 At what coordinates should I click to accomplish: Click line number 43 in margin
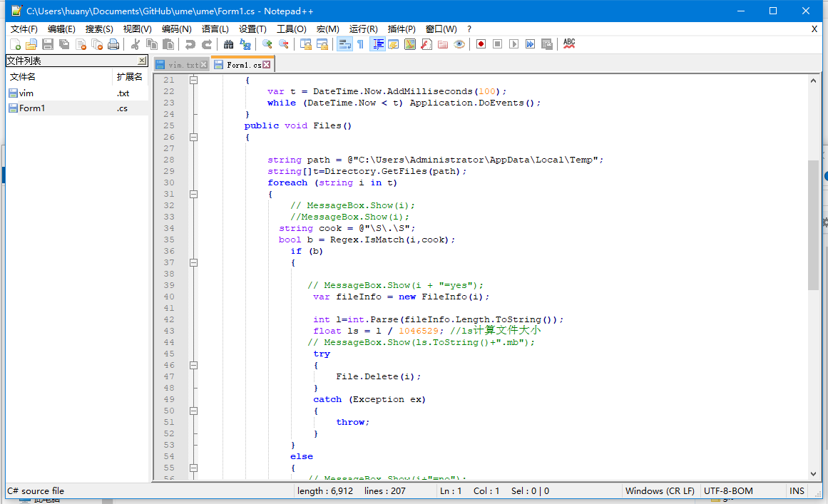[x=169, y=331]
